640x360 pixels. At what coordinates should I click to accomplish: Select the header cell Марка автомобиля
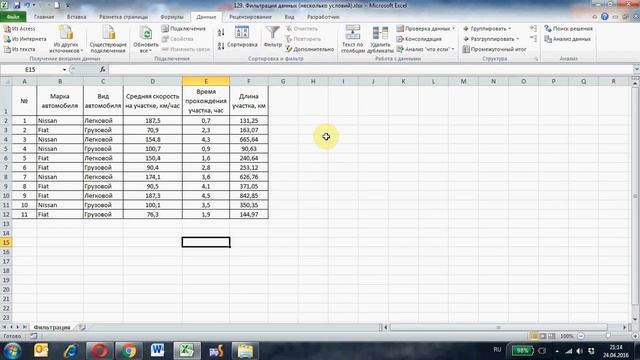(x=60, y=101)
